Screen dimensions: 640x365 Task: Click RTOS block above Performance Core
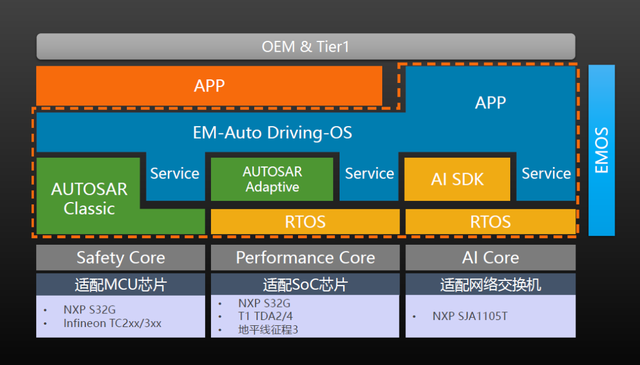click(x=305, y=222)
